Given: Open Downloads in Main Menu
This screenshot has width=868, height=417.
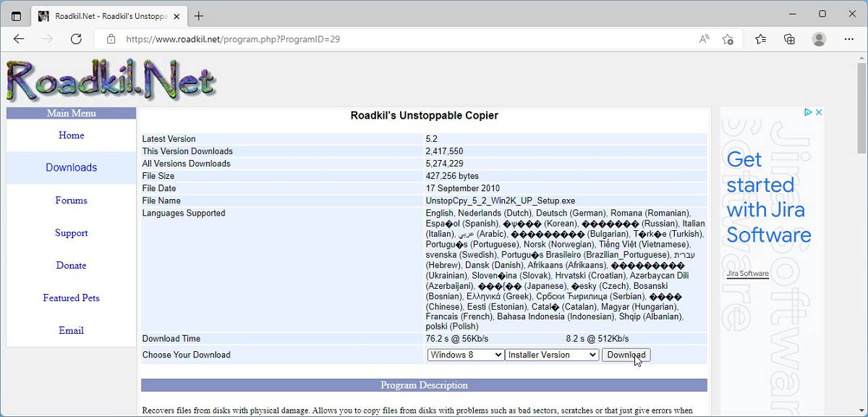Looking at the screenshot, I should 71,167.
